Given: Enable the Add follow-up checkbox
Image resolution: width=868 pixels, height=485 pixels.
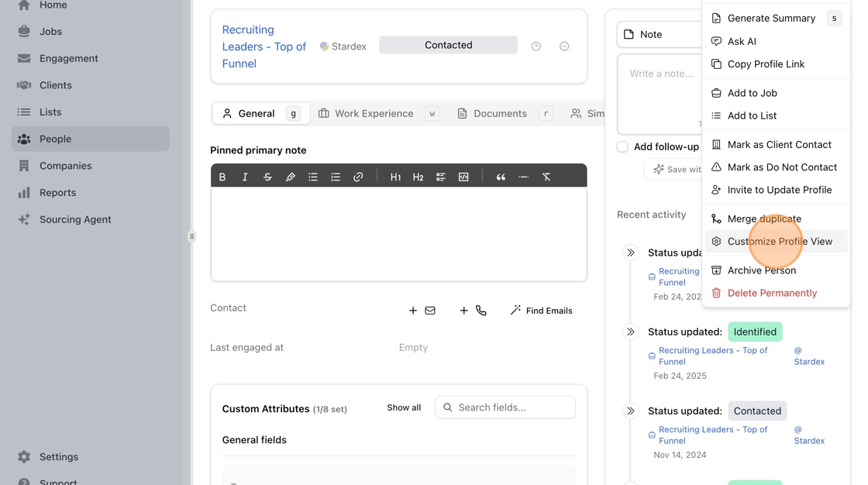Looking at the screenshot, I should tap(622, 146).
